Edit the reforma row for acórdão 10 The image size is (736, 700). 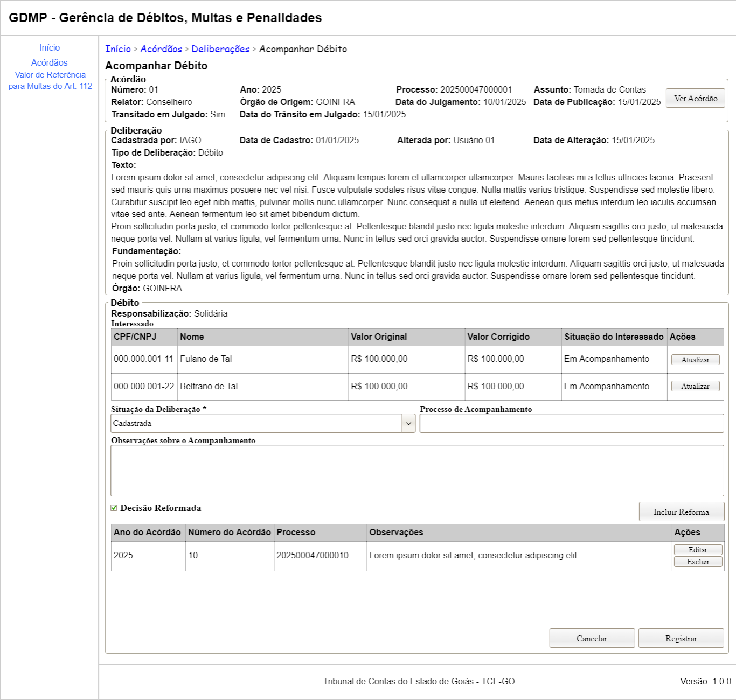point(698,550)
